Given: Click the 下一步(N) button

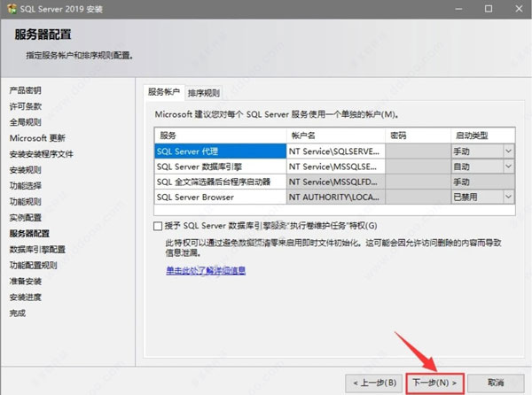Looking at the screenshot, I should (435, 383).
